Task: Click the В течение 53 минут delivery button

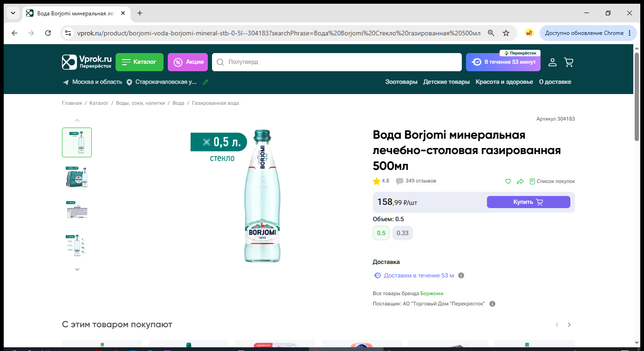Action: [503, 62]
